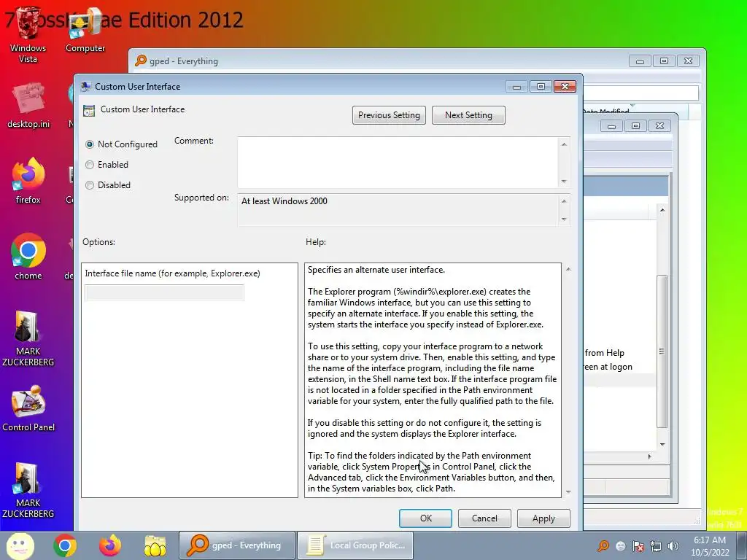Open the Windows Vista recycle bin icon
This screenshot has height=560, width=747.
click(28, 36)
